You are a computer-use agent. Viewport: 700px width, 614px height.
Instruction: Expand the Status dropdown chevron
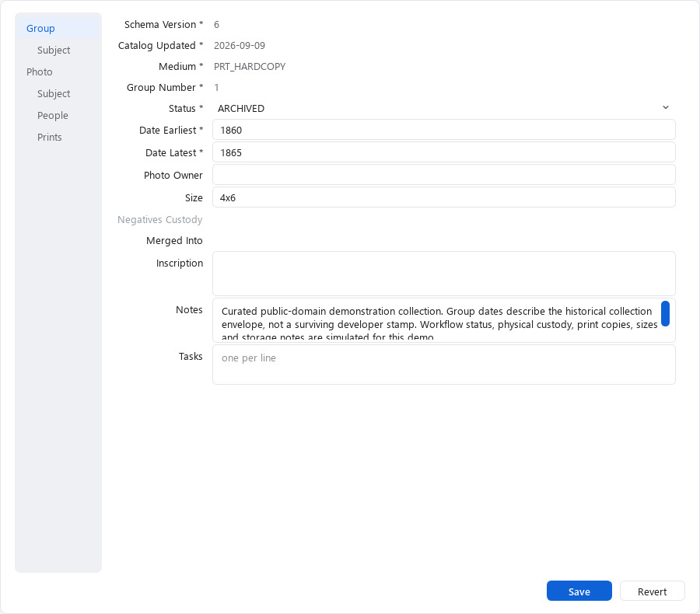pyautogui.click(x=665, y=107)
